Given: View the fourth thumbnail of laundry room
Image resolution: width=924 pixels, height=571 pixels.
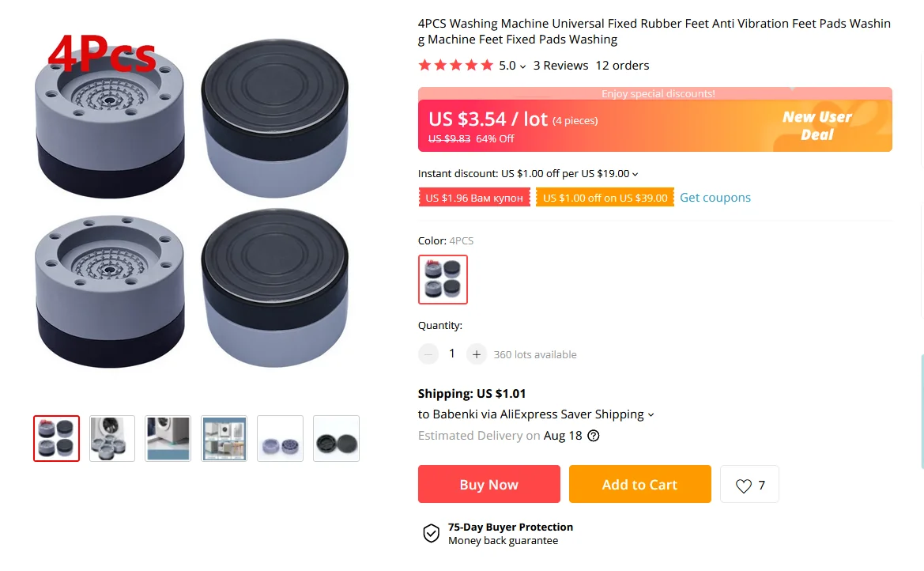Looking at the screenshot, I should [224, 438].
